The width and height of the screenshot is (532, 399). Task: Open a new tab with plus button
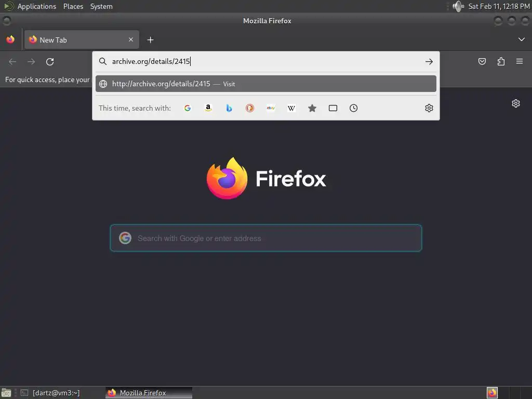tap(150, 40)
